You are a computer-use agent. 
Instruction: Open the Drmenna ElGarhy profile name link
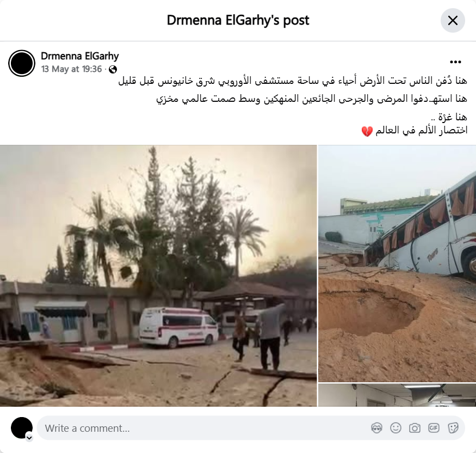(80, 56)
